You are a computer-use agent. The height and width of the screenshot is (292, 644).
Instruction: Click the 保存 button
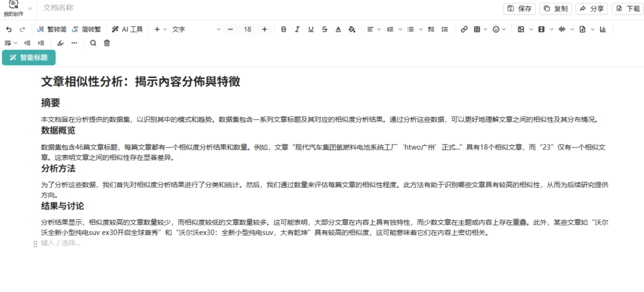[520, 9]
